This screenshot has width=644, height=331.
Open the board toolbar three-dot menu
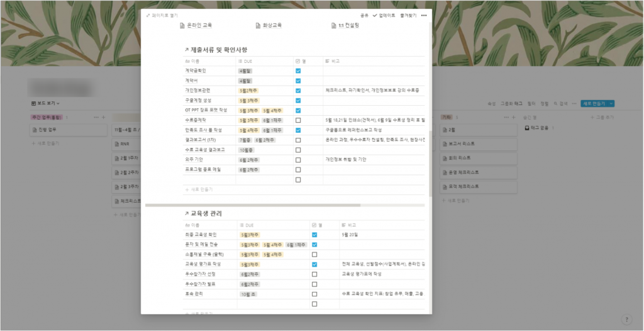(x=574, y=104)
